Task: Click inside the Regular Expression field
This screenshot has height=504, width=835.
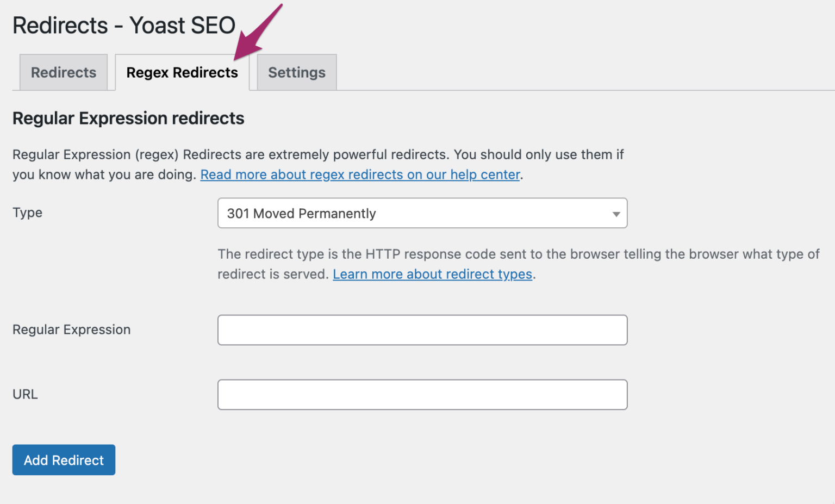Action: click(422, 329)
